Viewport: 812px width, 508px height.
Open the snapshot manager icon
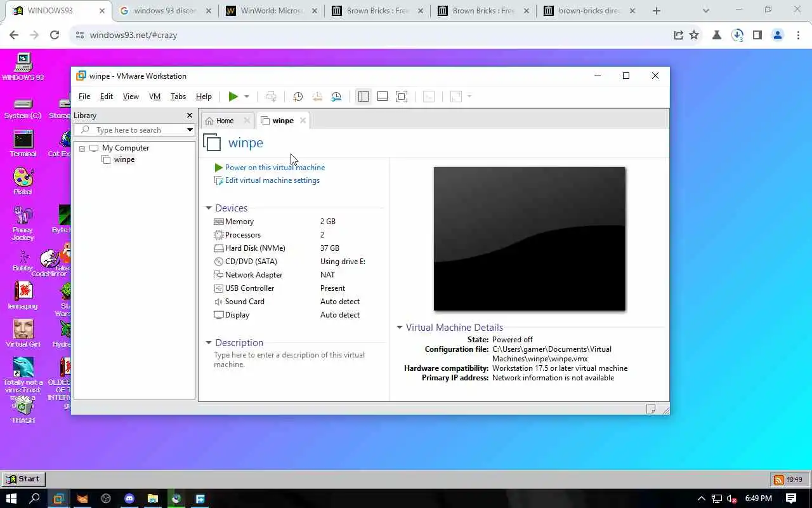pyautogui.click(x=336, y=97)
